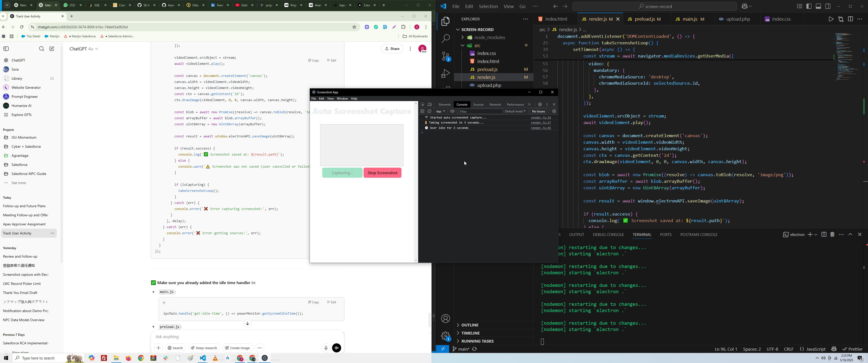The width and height of the screenshot is (868, 363).
Task: Open the Default levels dropdown
Action: pyautogui.click(x=515, y=111)
